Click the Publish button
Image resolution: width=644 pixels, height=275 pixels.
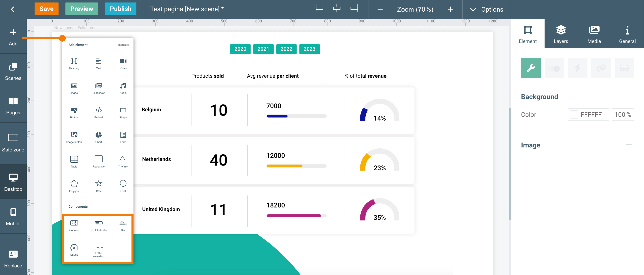pyautogui.click(x=121, y=9)
